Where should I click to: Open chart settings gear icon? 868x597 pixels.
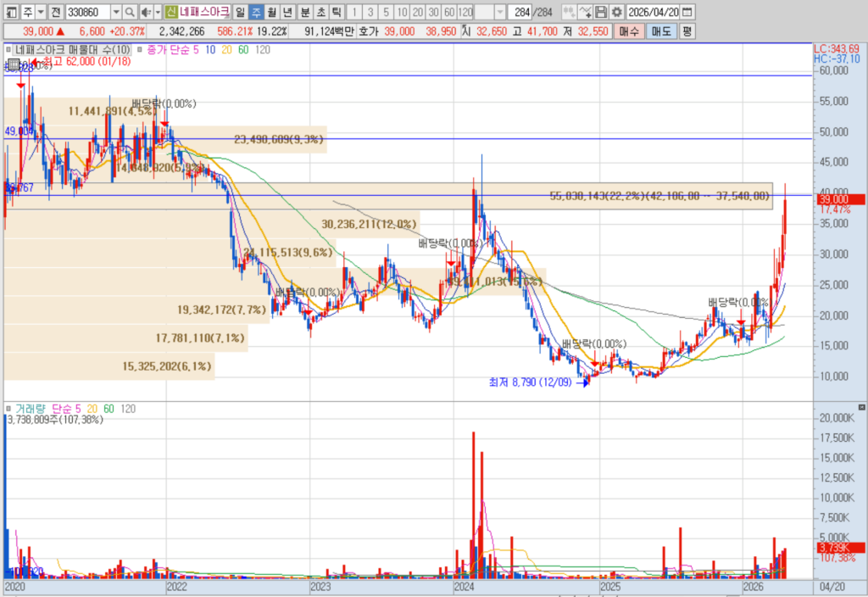point(617,12)
